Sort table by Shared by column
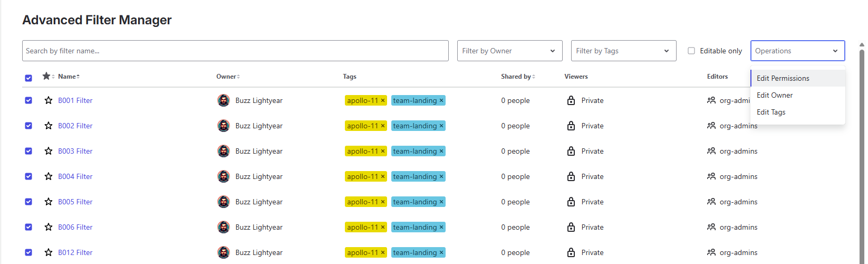This screenshot has width=868, height=264. 518,77
